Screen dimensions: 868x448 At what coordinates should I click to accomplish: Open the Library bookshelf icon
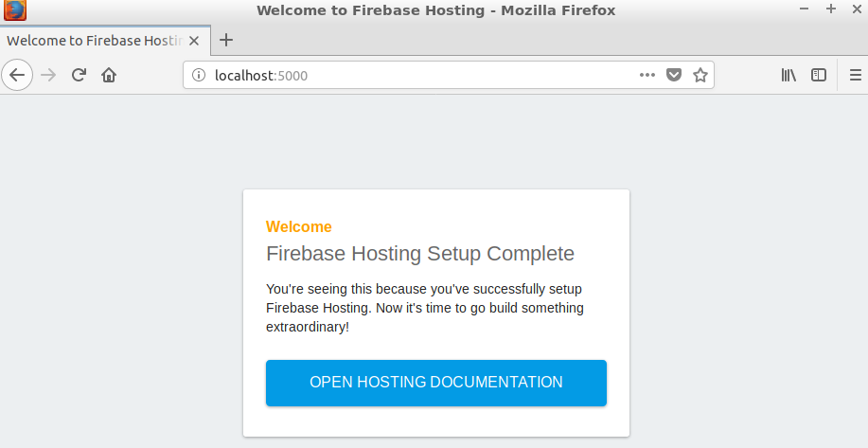[x=788, y=75]
